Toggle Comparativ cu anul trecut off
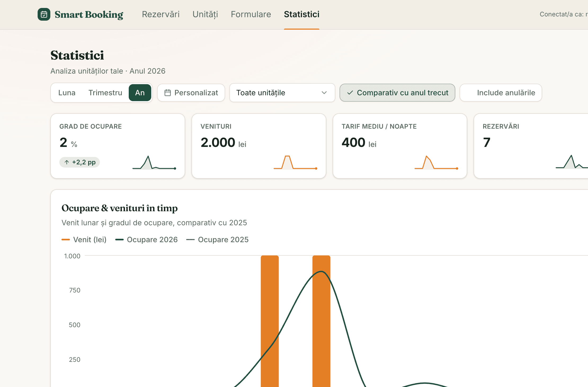588x387 pixels. [x=397, y=93]
